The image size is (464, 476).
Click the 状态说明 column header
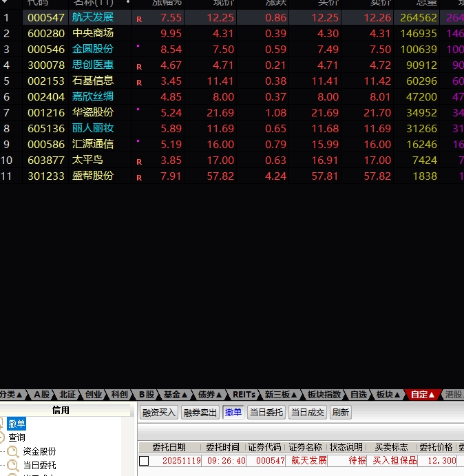pyautogui.click(x=346, y=447)
